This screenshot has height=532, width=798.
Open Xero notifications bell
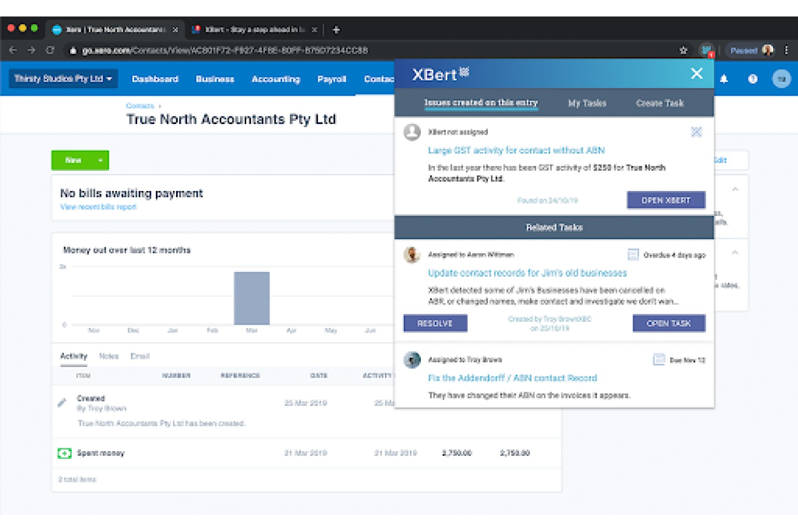click(x=724, y=79)
